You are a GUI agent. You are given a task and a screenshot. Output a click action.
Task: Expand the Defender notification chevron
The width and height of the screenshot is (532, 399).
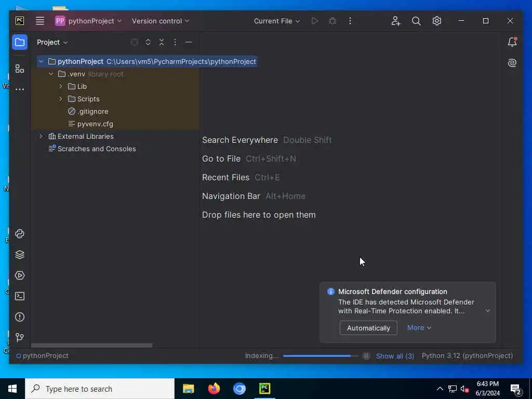click(x=487, y=311)
